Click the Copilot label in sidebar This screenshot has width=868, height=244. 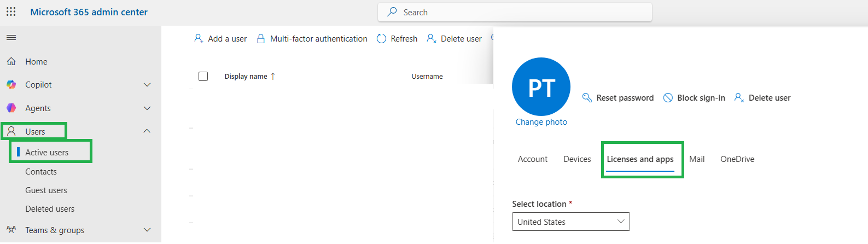(38, 84)
